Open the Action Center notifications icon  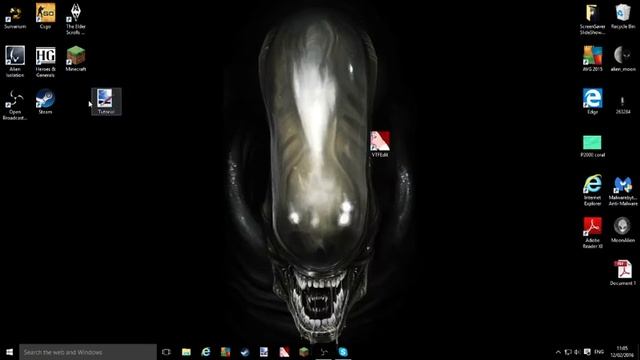[587, 352]
